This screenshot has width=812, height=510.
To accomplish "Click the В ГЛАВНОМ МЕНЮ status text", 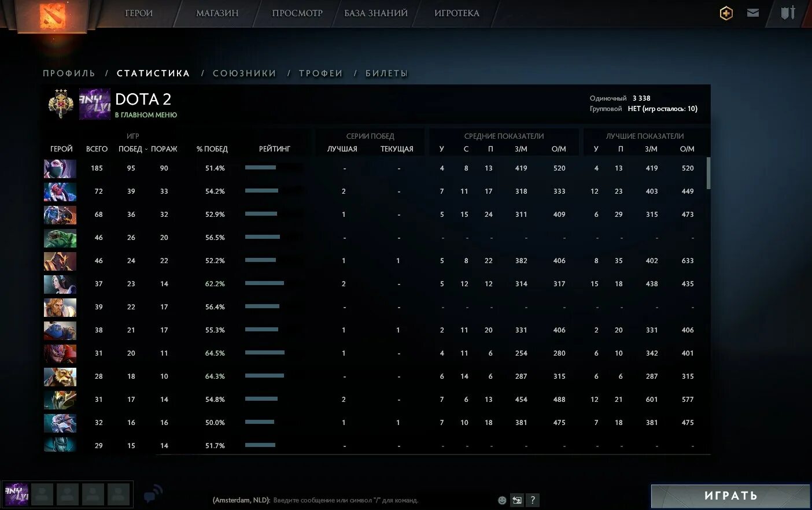I will click(x=146, y=115).
